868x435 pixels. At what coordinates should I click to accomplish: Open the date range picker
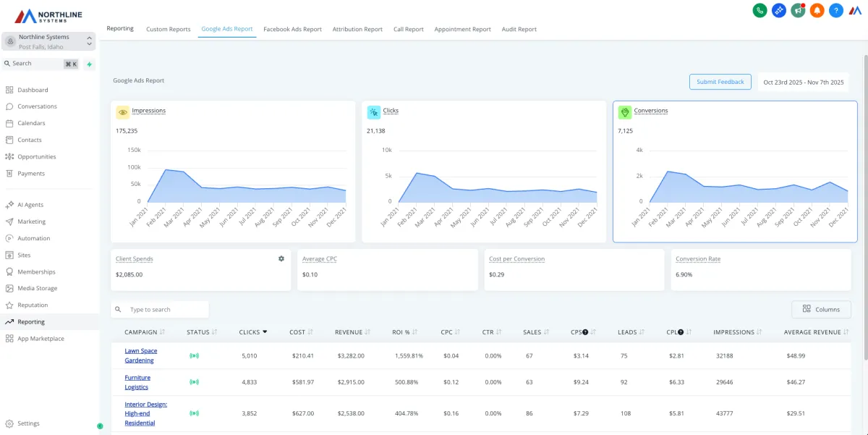tap(803, 82)
